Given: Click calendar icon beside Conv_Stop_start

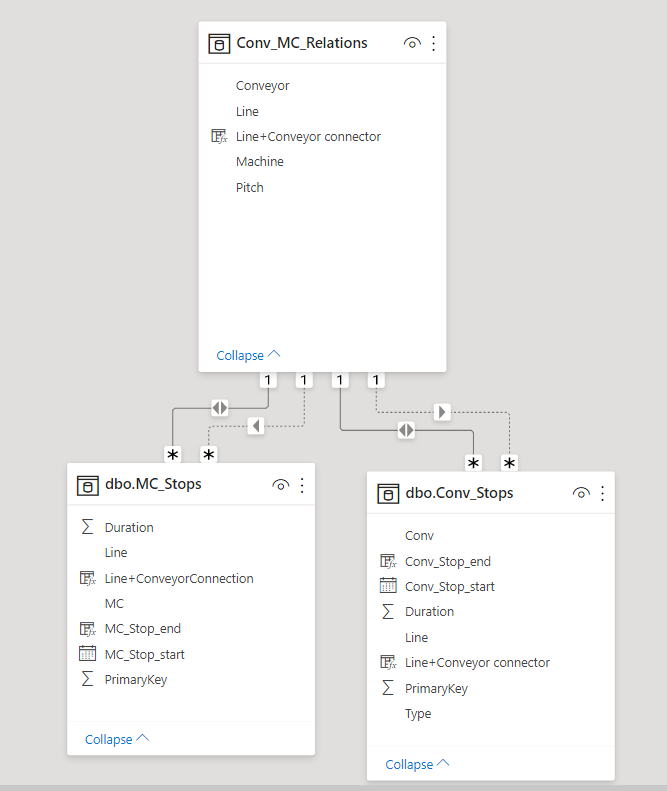Looking at the screenshot, I should 388,586.
